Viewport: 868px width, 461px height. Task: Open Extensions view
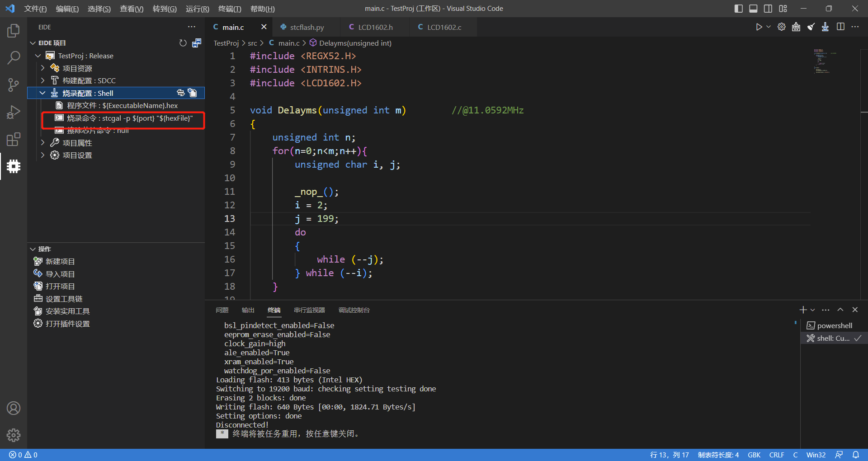coord(14,139)
